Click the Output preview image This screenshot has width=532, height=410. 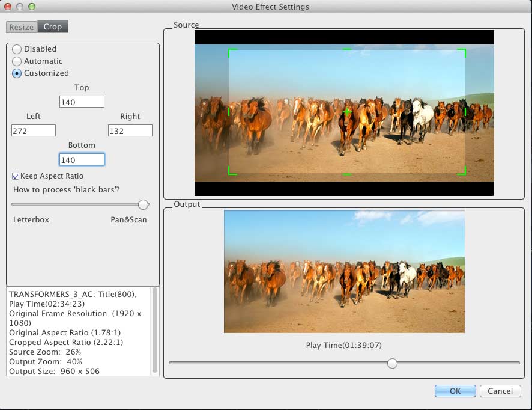pos(344,271)
